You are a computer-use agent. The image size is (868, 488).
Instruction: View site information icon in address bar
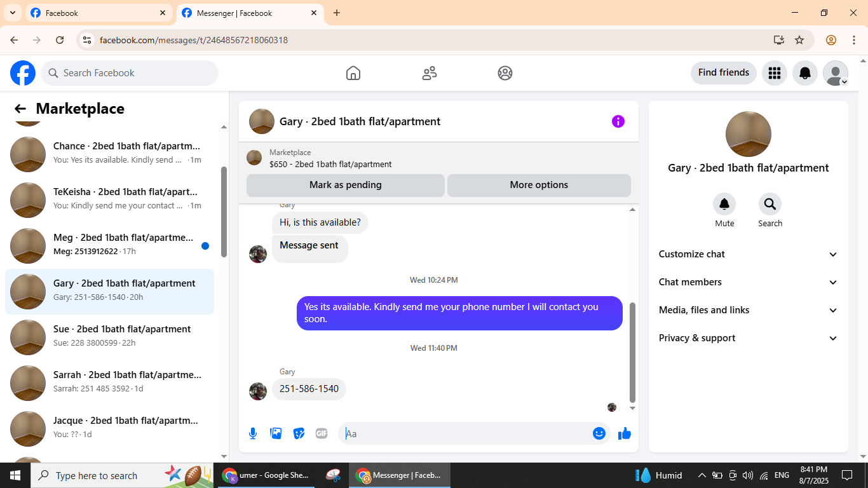(87, 40)
